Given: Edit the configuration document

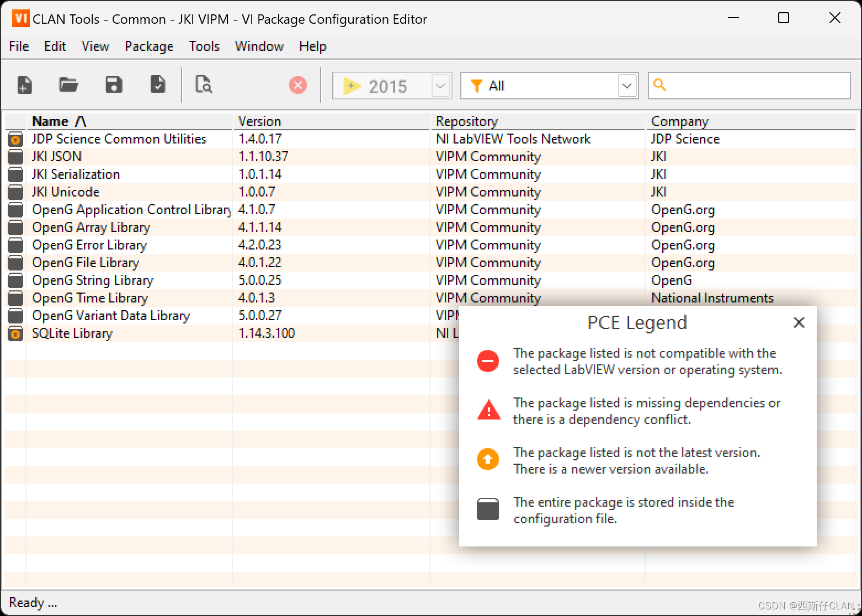Looking at the screenshot, I should [x=158, y=84].
